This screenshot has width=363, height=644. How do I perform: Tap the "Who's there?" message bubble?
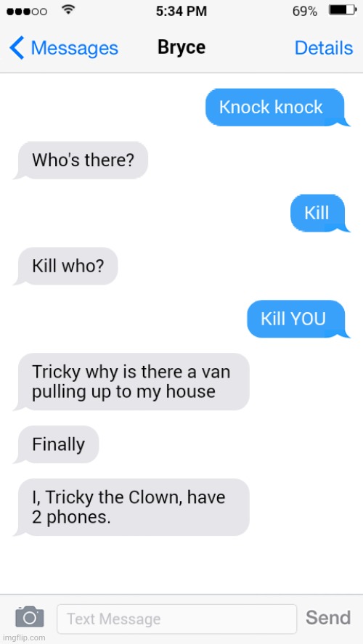tap(81, 160)
